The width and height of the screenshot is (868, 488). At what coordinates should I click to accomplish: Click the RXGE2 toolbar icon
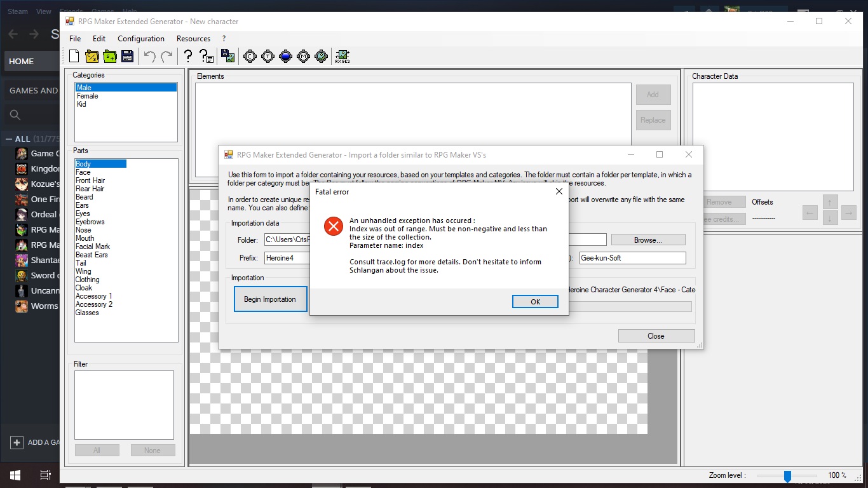coord(342,56)
